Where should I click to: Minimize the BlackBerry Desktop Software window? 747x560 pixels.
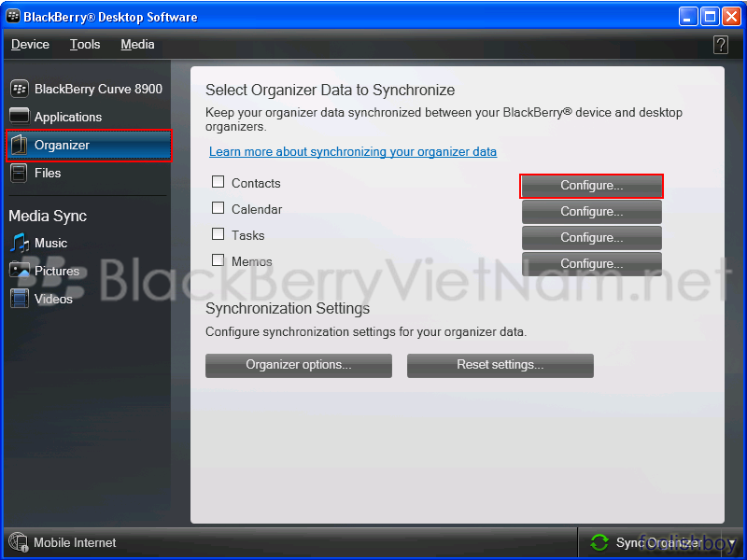click(688, 17)
